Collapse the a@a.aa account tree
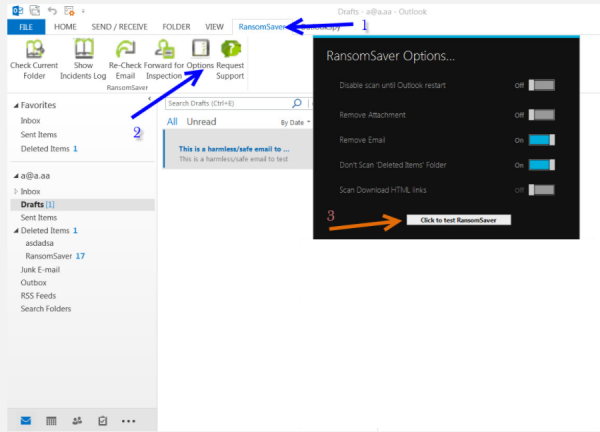Image resolution: width=600 pixels, height=432 pixels. 16,176
